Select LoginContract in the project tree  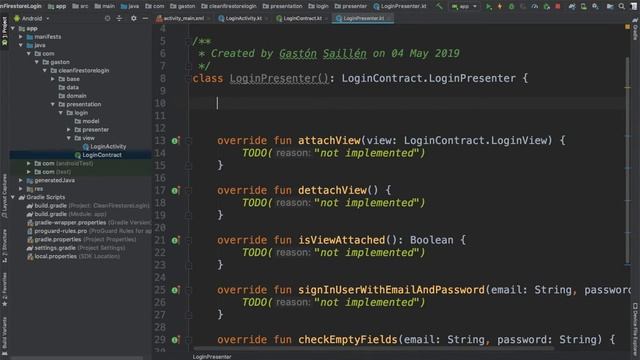[98, 155]
